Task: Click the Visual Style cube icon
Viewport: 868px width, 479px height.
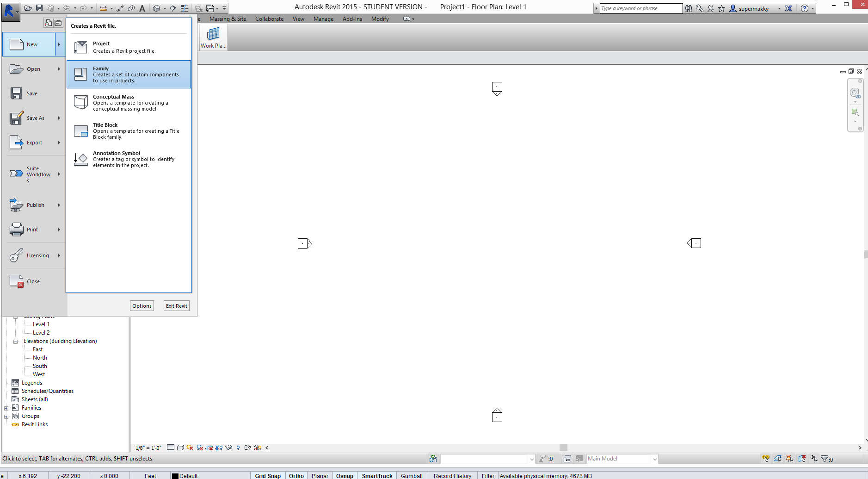Action: 180,448
